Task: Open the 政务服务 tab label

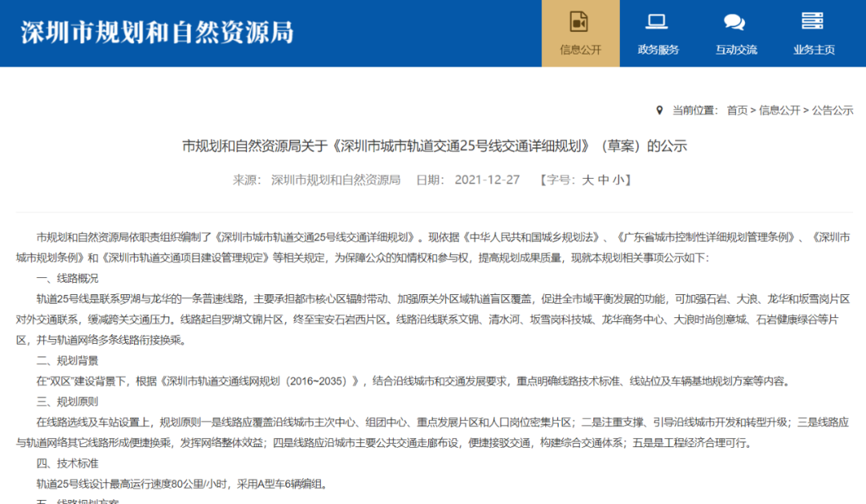Action: click(x=658, y=50)
